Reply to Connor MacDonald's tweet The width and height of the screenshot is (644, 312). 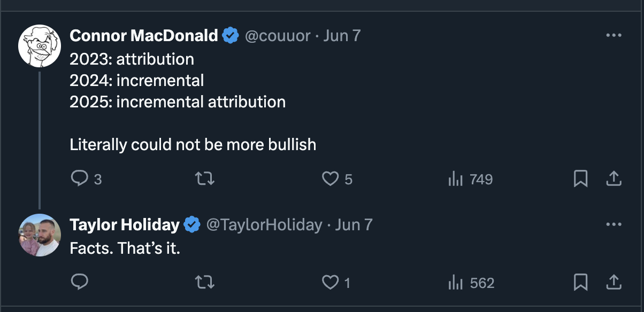tap(86, 179)
